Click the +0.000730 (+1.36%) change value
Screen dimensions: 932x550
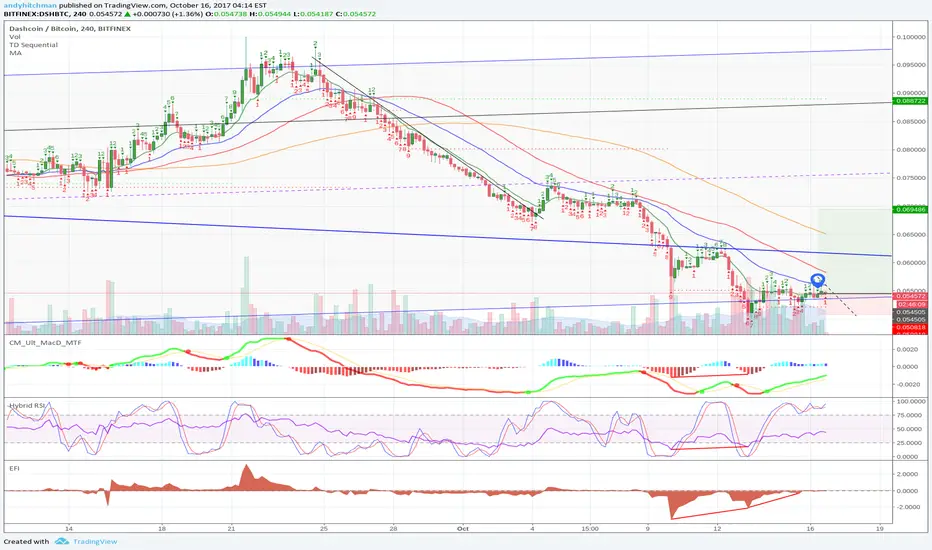click(168, 14)
